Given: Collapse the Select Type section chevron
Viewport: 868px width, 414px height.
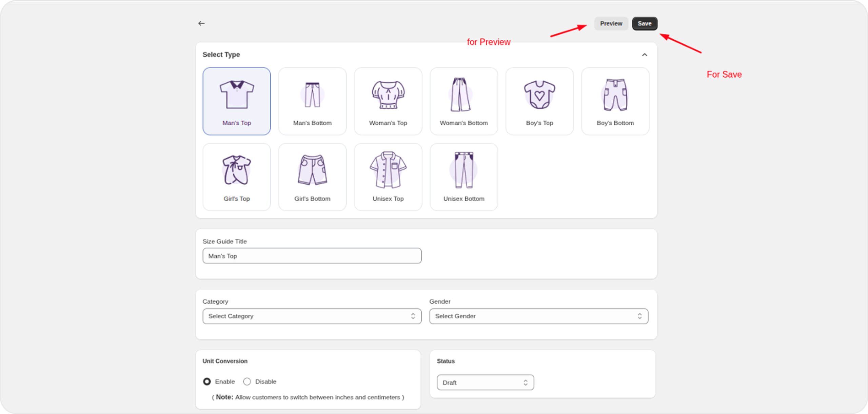Looking at the screenshot, I should [645, 55].
